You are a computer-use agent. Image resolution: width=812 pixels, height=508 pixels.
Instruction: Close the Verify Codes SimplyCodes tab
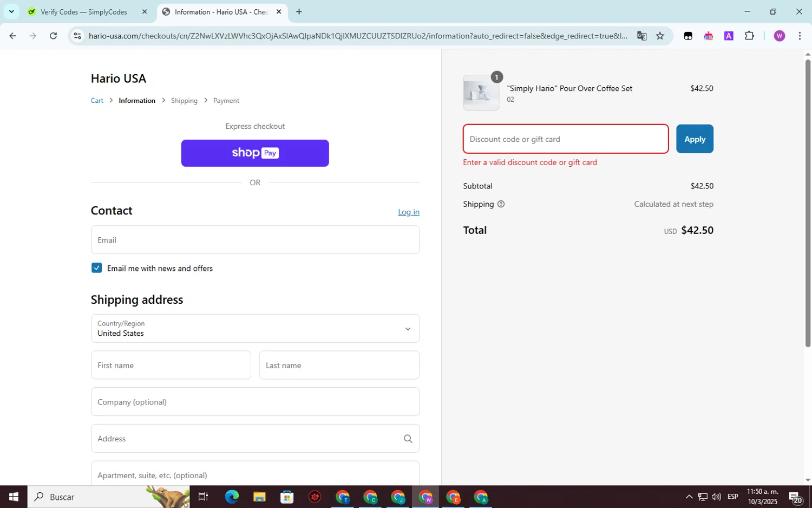pyautogui.click(x=145, y=11)
